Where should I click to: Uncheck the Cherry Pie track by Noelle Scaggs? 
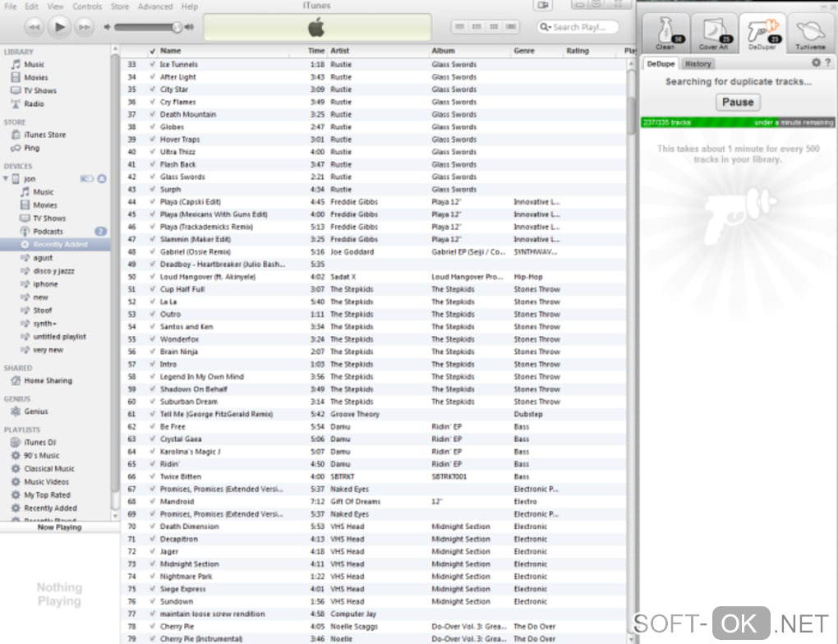click(152, 627)
